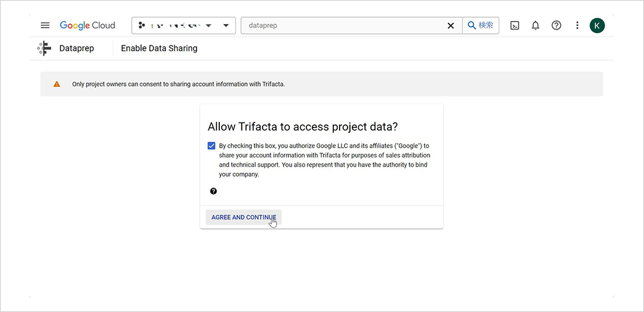Click the orange warning triangle icon

coord(57,84)
